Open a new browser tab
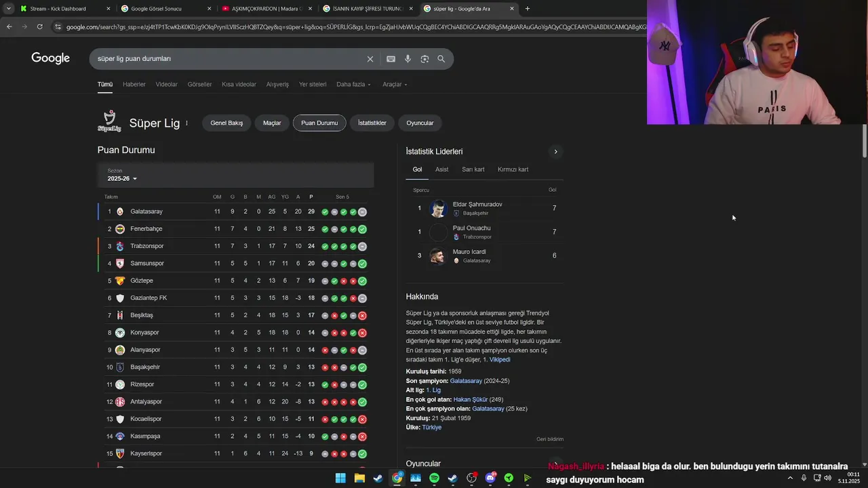Image resolution: width=868 pixels, height=488 pixels. coord(528,9)
